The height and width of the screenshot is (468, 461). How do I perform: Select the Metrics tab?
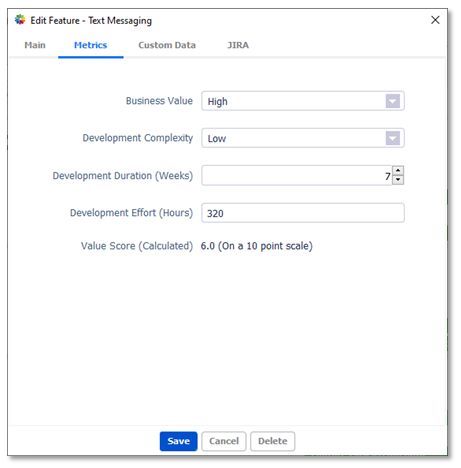pyautogui.click(x=90, y=45)
